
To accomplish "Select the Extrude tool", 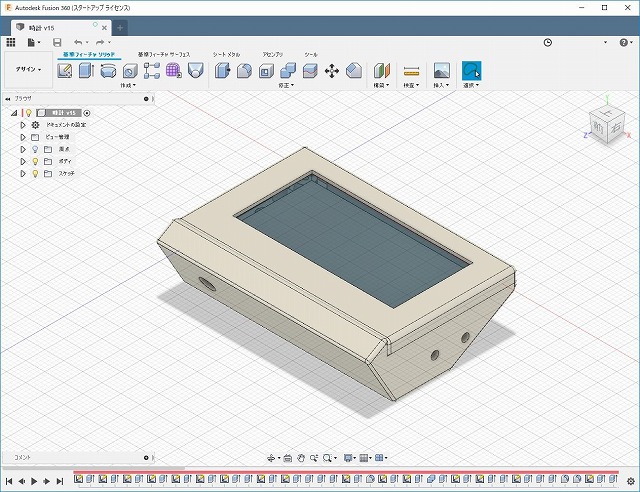I will pos(86,71).
